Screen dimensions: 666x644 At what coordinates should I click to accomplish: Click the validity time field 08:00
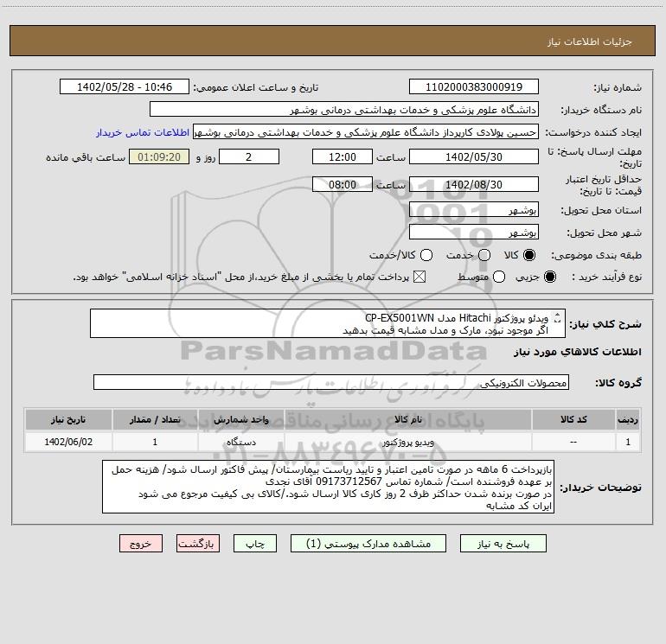click(343, 184)
